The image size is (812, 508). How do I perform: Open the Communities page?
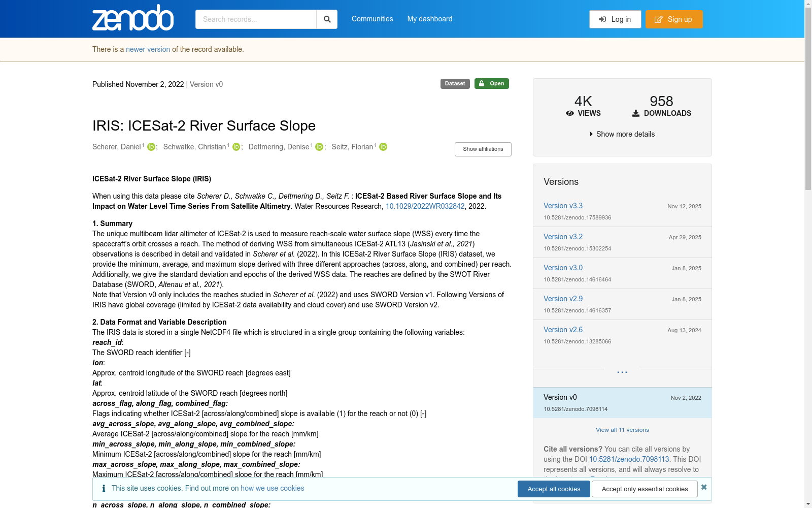tap(373, 19)
